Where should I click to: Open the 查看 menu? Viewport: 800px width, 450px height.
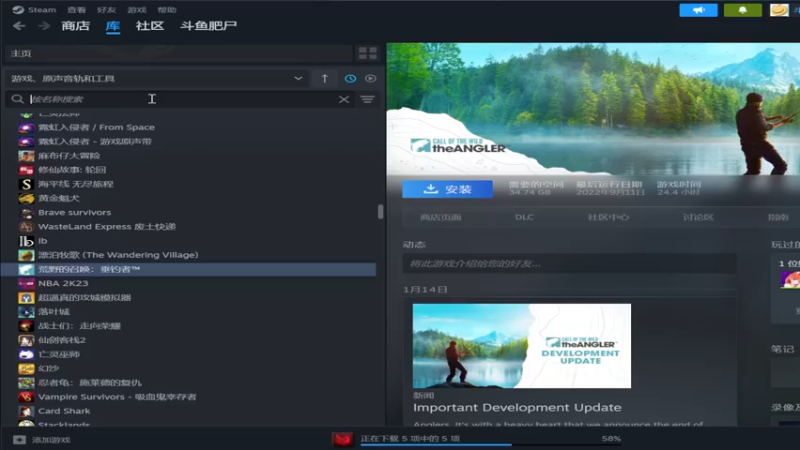click(x=77, y=10)
